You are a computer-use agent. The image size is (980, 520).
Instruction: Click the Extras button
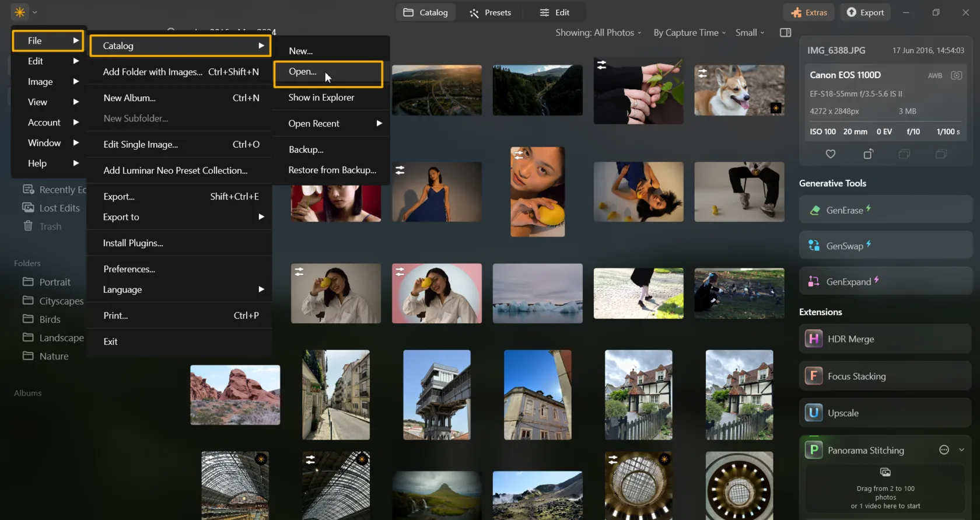point(808,12)
